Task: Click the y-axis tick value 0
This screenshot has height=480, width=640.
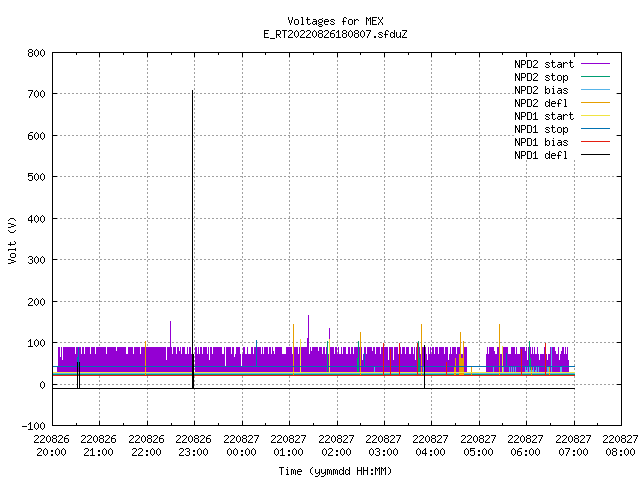Action: [42, 385]
